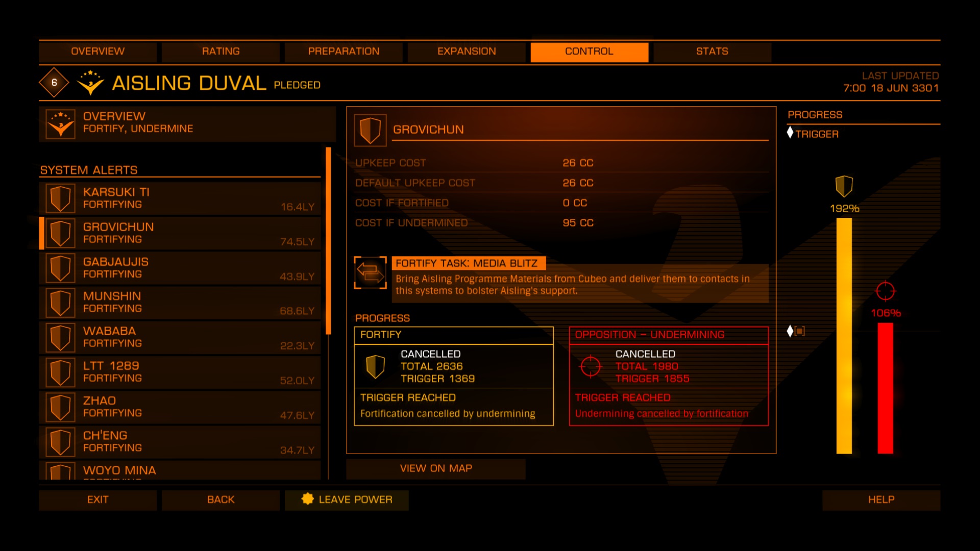Viewport: 980px width, 551px height.
Task: Open the Help button
Action: [881, 500]
